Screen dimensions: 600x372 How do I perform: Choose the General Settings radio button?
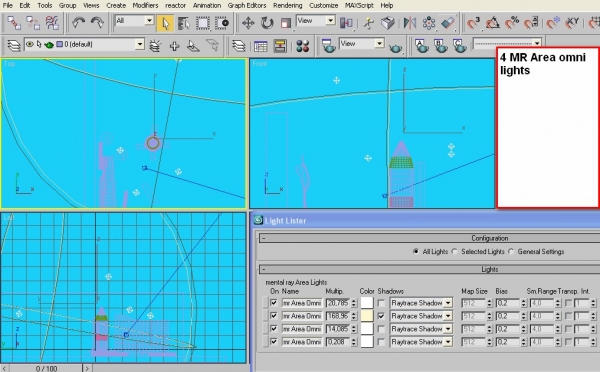(511, 251)
